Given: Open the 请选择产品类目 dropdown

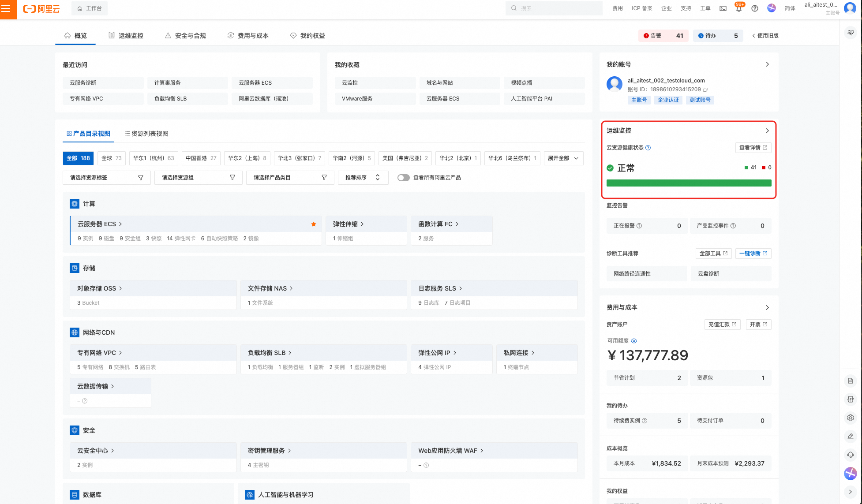Looking at the screenshot, I should click(x=290, y=178).
